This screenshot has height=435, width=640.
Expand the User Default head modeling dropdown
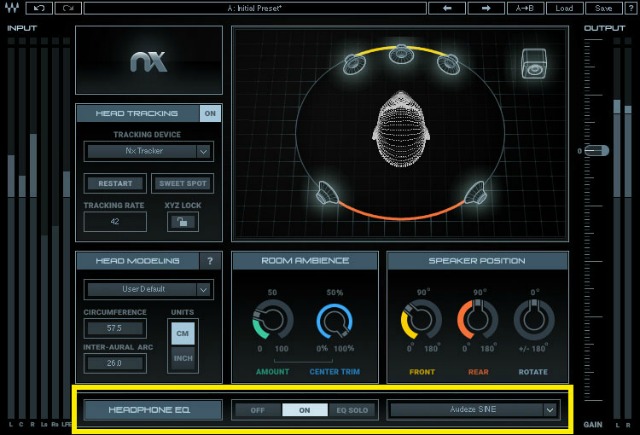click(148, 290)
